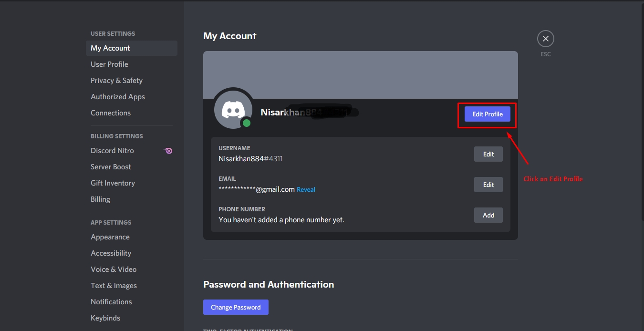Add a phone number
Screen dimensions: 644x331
(x=488, y=215)
